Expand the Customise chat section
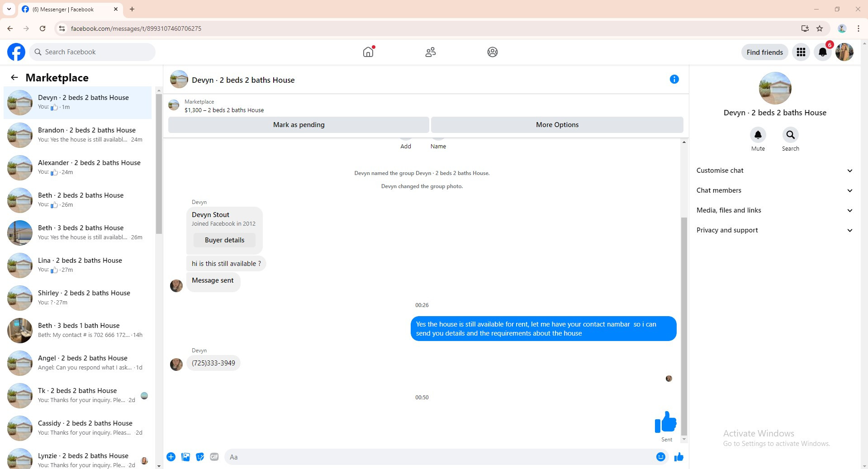This screenshot has width=868, height=469. 775,171
